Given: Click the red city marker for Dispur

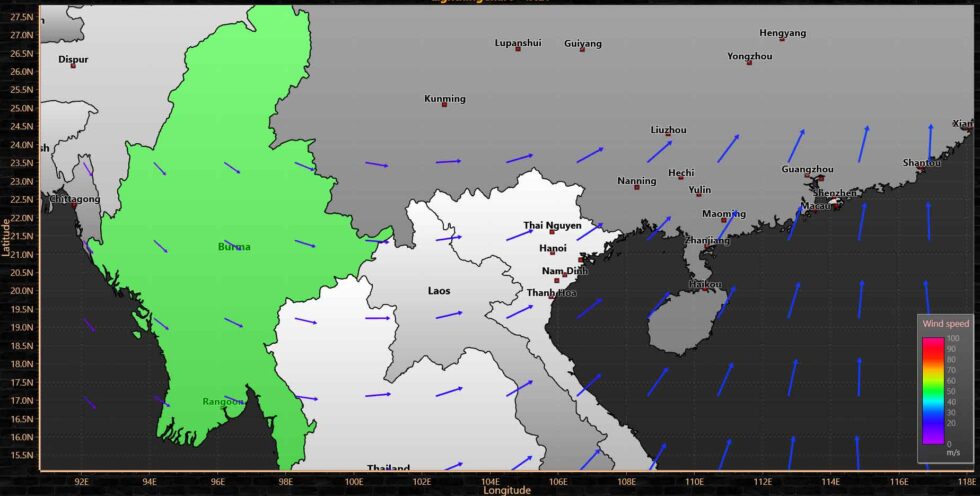Looking at the screenshot, I should 73,66.
